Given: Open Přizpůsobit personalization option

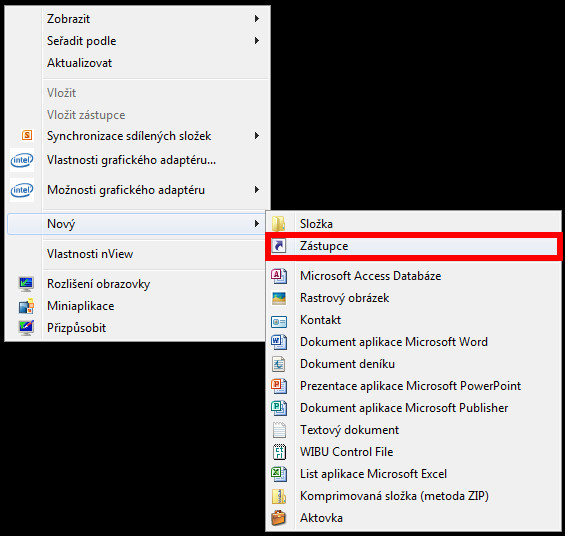Looking at the screenshot, I should [76, 328].
